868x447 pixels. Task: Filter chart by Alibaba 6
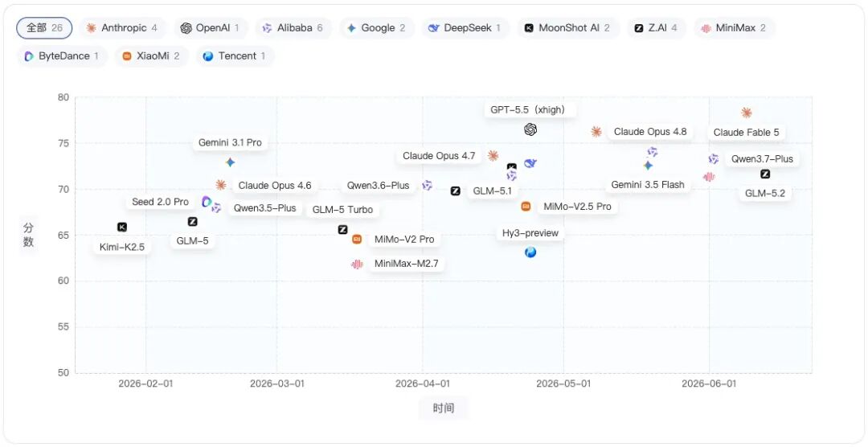tap(293, 27)
